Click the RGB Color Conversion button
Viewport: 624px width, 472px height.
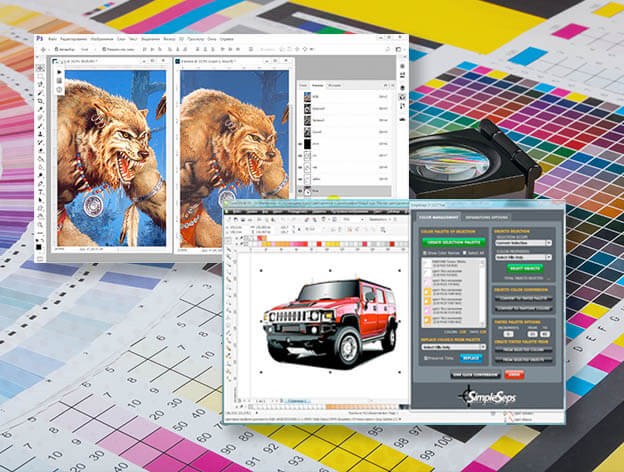tap(476, 374)
